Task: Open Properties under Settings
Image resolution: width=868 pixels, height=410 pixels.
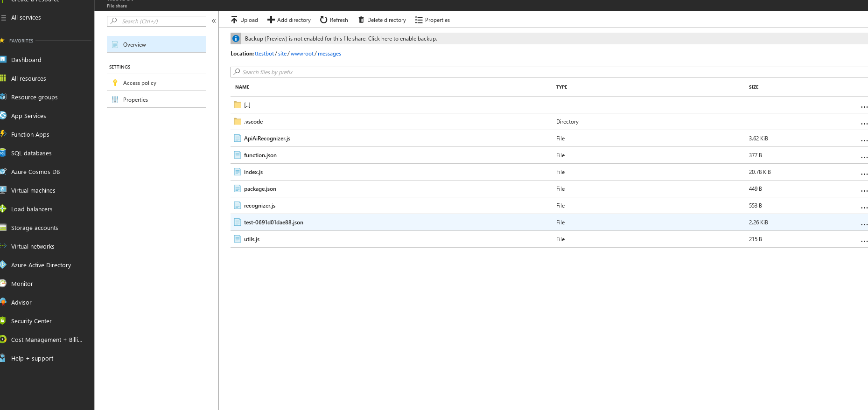Action: tap(156, 99)
